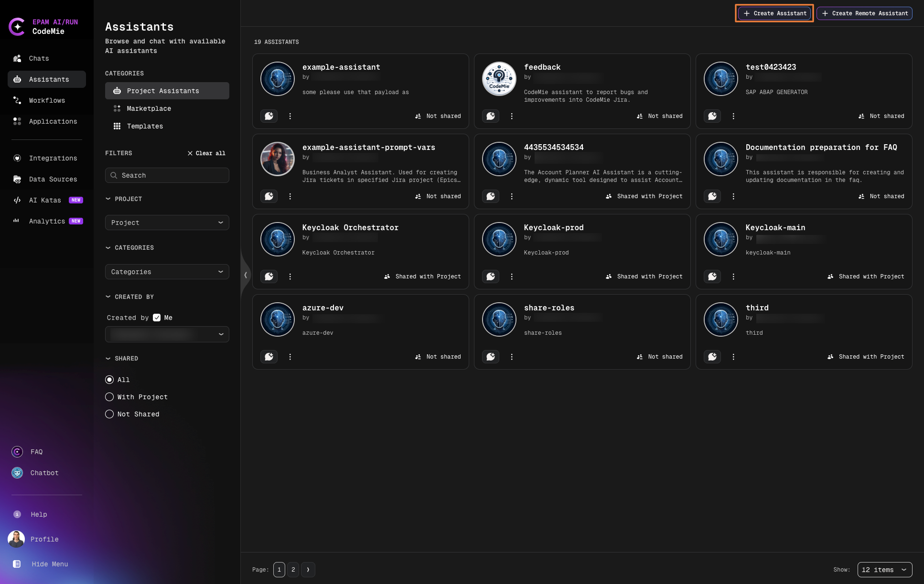Open Chats from the sidebar
This screenshot has height=584, width=924.
(39, 58)
